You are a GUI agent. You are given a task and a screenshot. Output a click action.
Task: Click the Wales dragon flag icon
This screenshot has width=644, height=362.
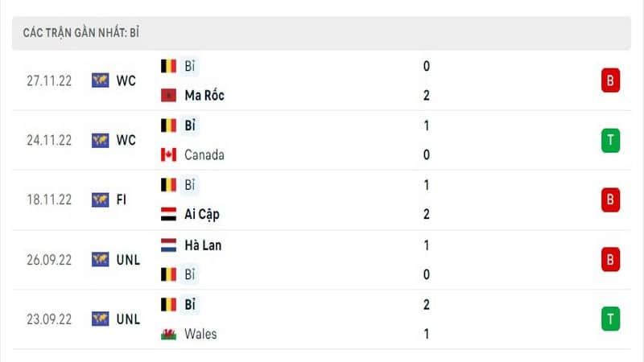click(168, 334)
